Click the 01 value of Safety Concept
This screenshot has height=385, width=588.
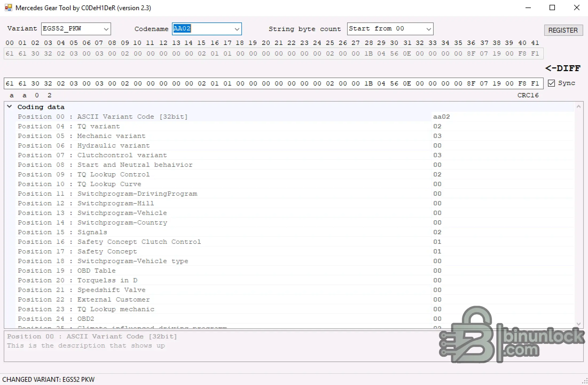click(437, 251)
